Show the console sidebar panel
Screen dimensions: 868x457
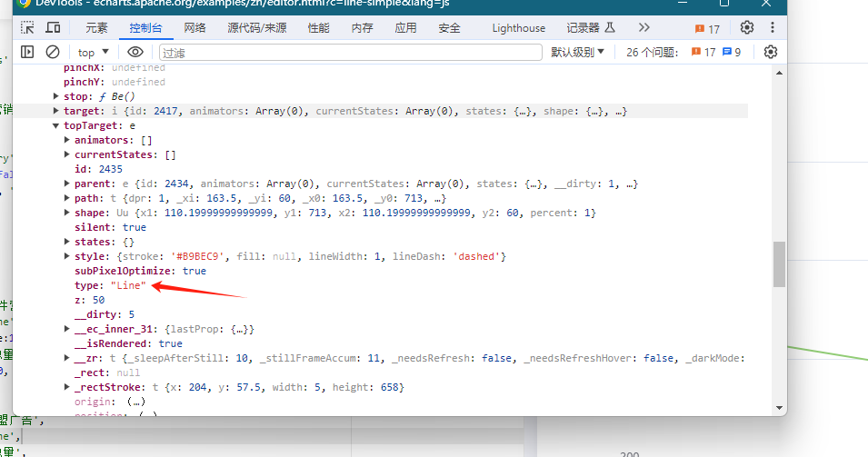click(x=27, y=53)
